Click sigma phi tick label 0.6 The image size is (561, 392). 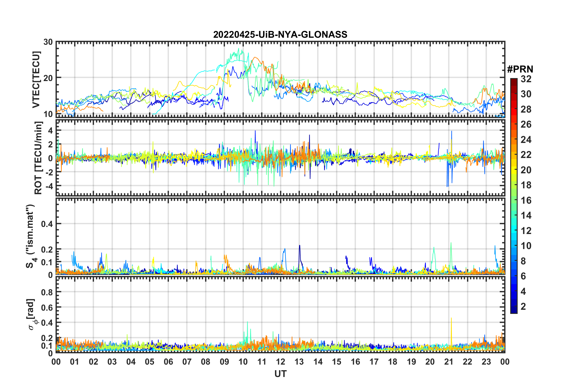(x=47, y=307)
